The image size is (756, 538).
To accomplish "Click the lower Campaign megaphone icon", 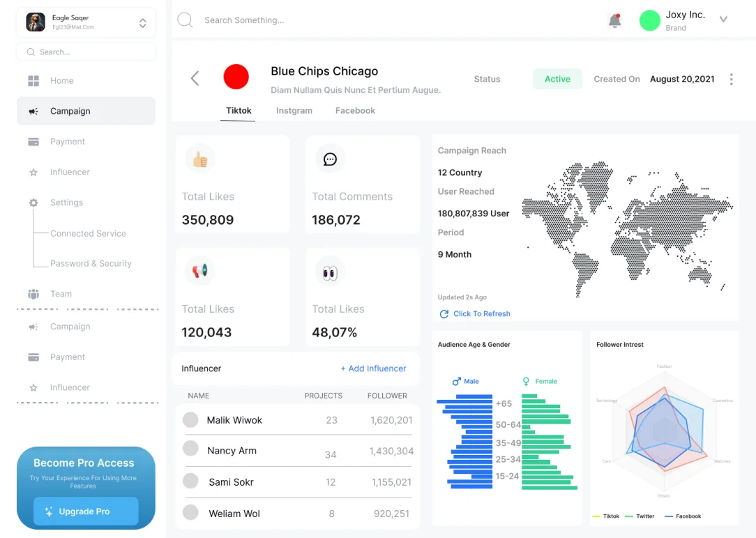I will point(33,327).
